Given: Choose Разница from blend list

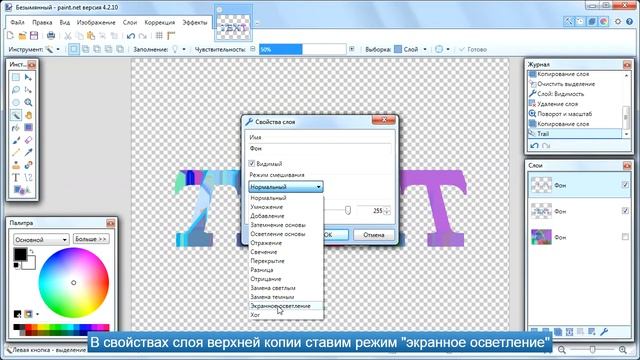Looking at the screenshot, I should coord(286,270).
